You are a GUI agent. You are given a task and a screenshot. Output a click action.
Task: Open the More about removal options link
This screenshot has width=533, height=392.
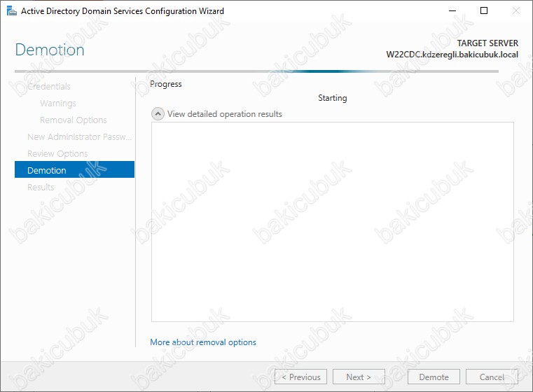point(203,342)
